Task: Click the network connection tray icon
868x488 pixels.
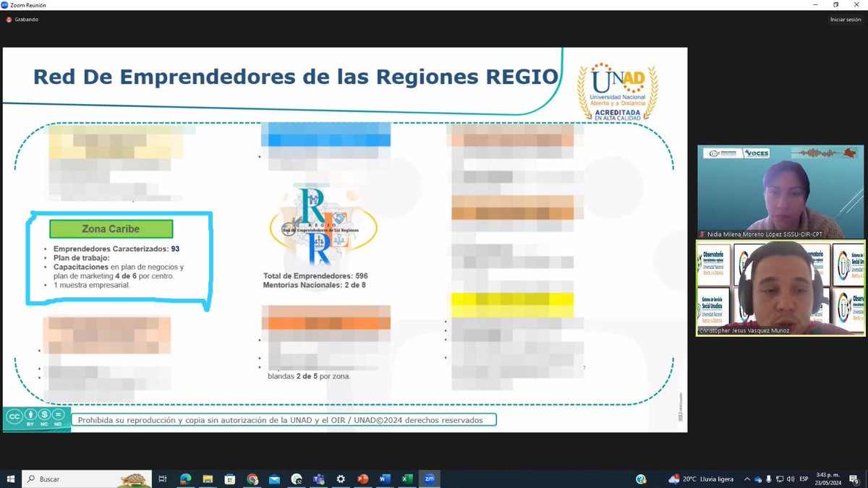Action: (x=780, y=479)
